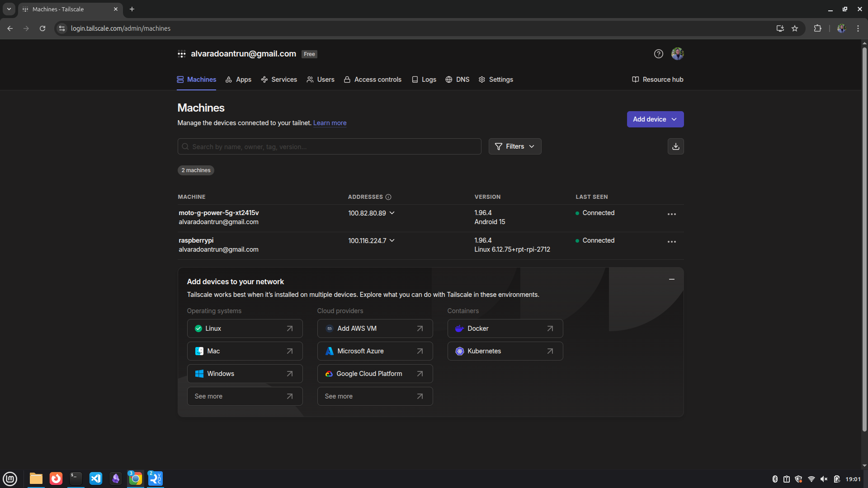Open terminal from taskbar
This screenshot has height=488, width=868.
(x=76, y=479)
